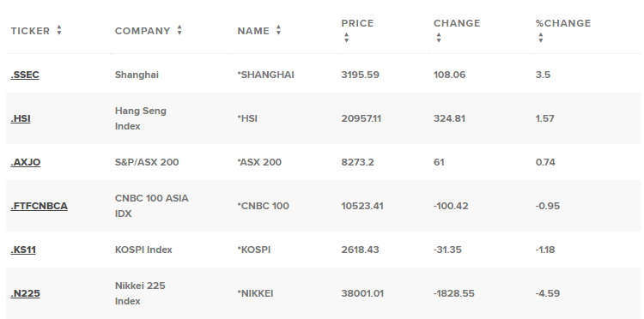Click the sort arrows under %CHANGE
644x319 pixels.
(x=540, y=38)
